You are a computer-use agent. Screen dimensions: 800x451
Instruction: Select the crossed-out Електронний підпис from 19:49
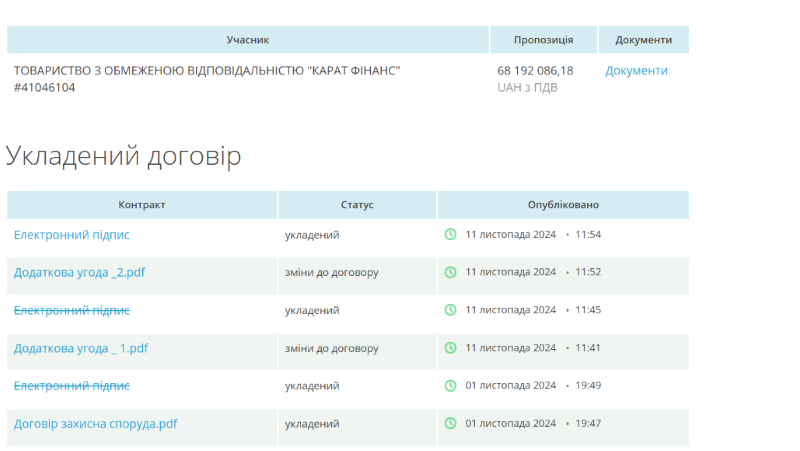72,386
